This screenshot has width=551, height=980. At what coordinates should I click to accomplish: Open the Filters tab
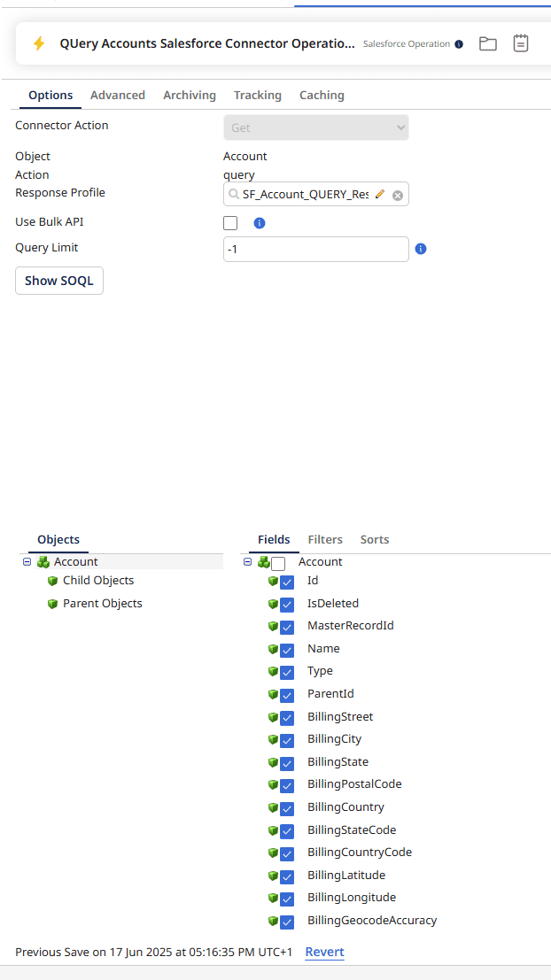(325, 540)
